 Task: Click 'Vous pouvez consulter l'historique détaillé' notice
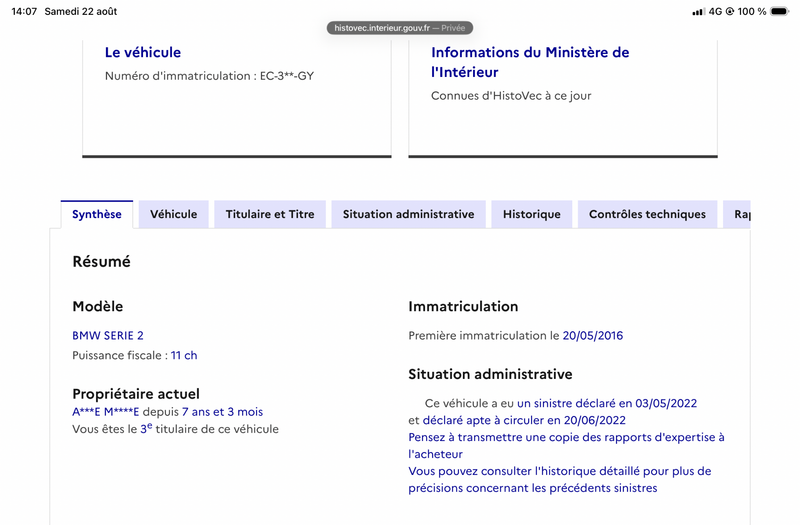coord(560,480)
